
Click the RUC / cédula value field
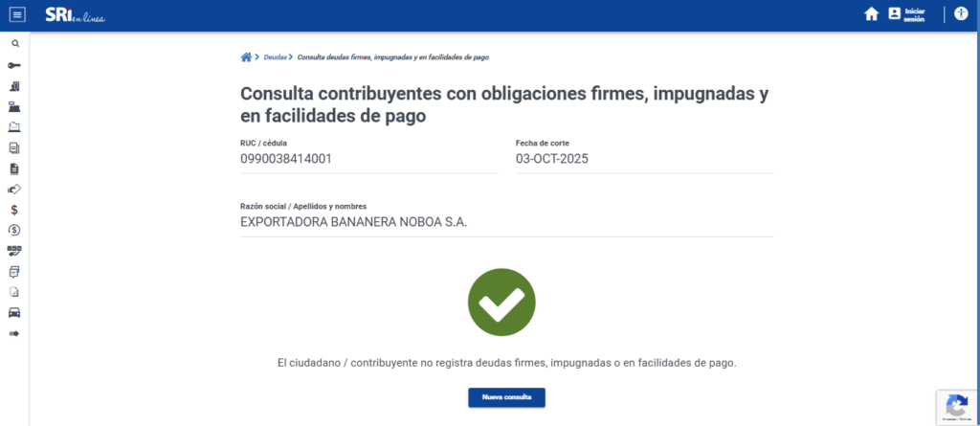(x=368, y=159)
